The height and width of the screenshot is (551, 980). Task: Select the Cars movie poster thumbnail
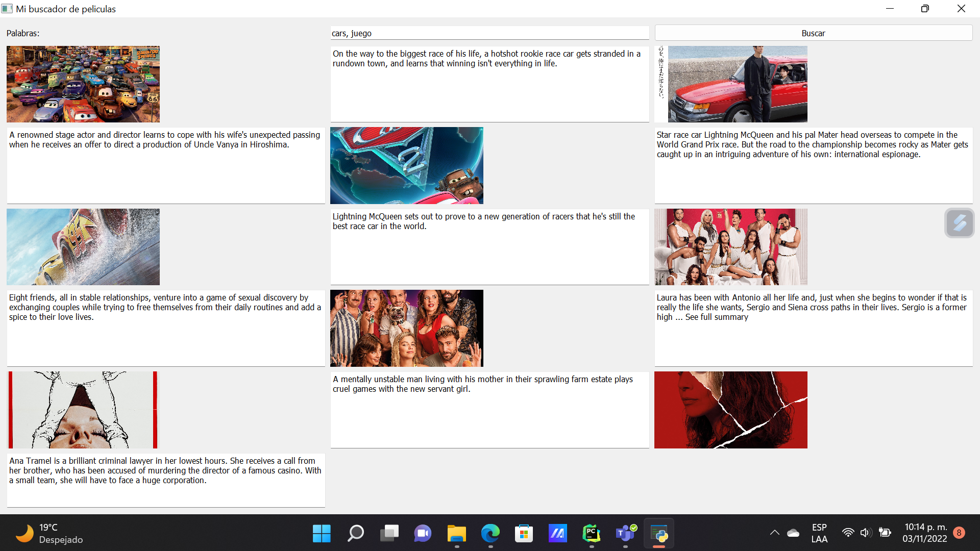point(83,84)
